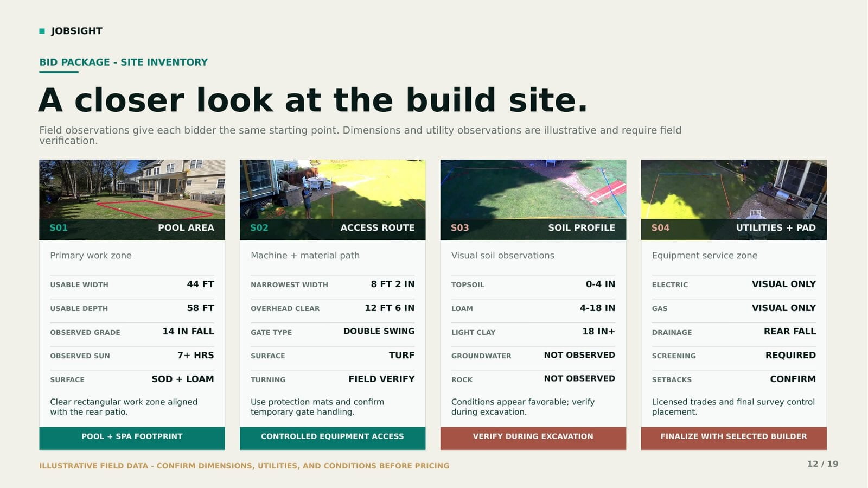Click the USABLE DEPTH value 58 FT
The height and width of the screenshot is (488, 868).
[x=201, y=308]
